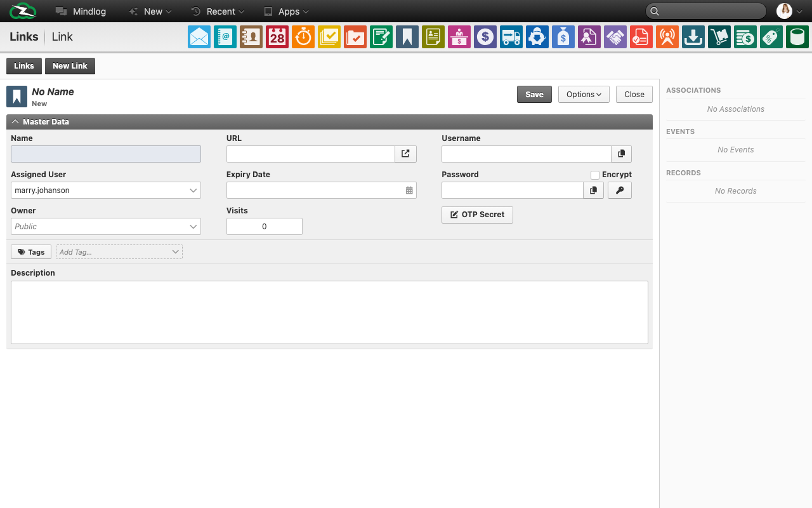
Task: Open the URL in external window icon
Action: 406,154
